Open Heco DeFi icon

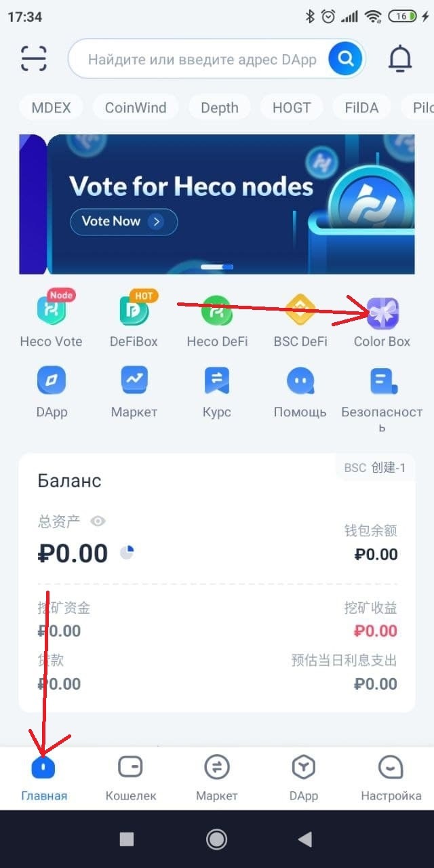[217, 311]
